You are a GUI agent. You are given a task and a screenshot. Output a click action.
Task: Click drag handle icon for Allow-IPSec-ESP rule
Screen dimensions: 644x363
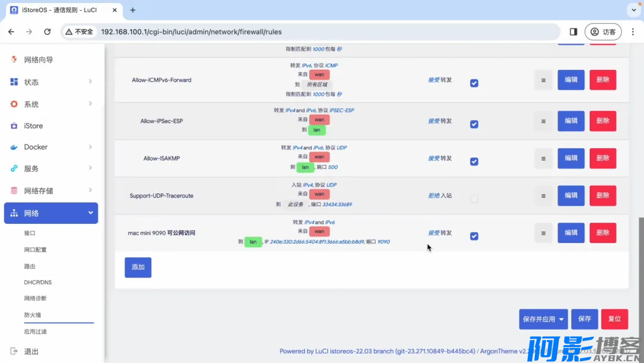point(543,121)
